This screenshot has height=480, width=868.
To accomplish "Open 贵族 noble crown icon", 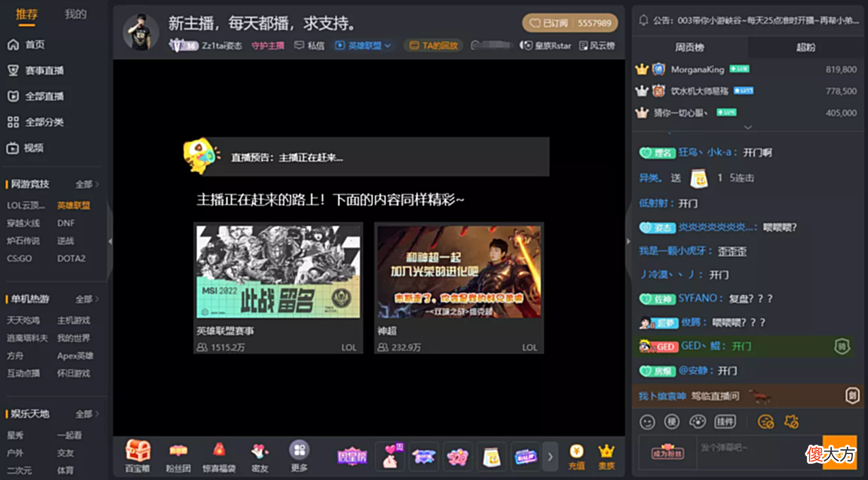I will coord(606,457).
